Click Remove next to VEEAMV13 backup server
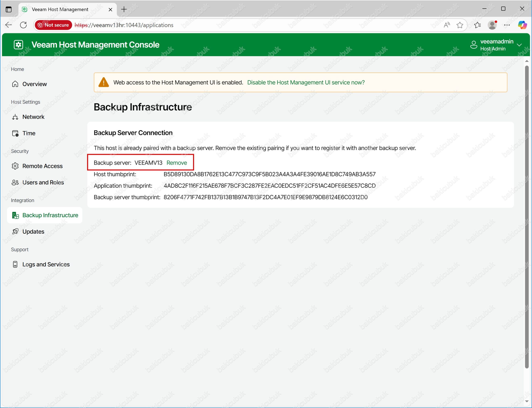 (x=176, y=163)
